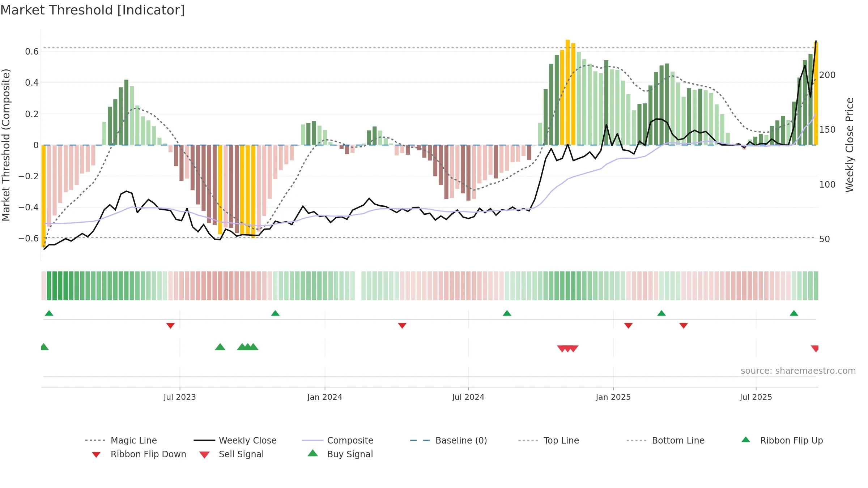Toggle the Top Line legend entry
This screenshot has width=868, height=488.
pos(548,440)
